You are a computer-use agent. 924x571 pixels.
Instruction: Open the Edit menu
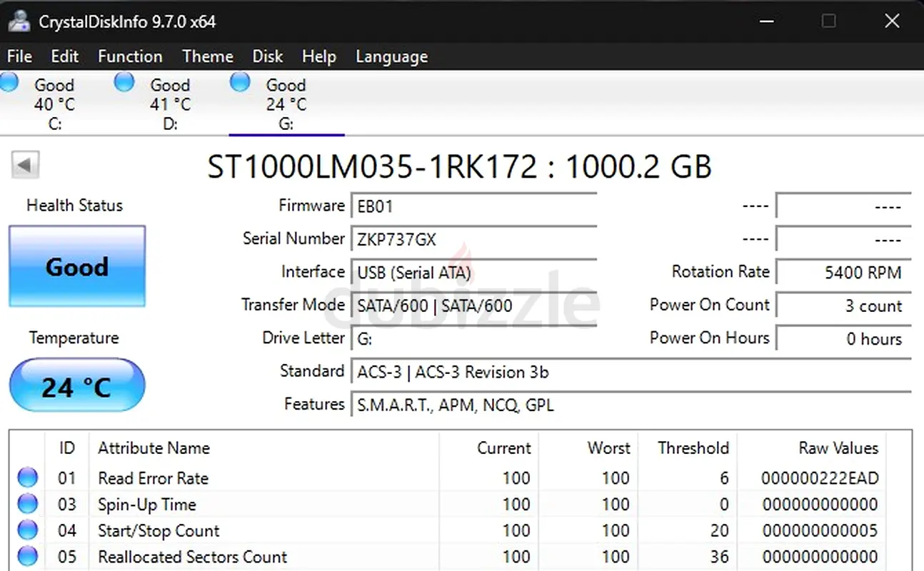64,56
